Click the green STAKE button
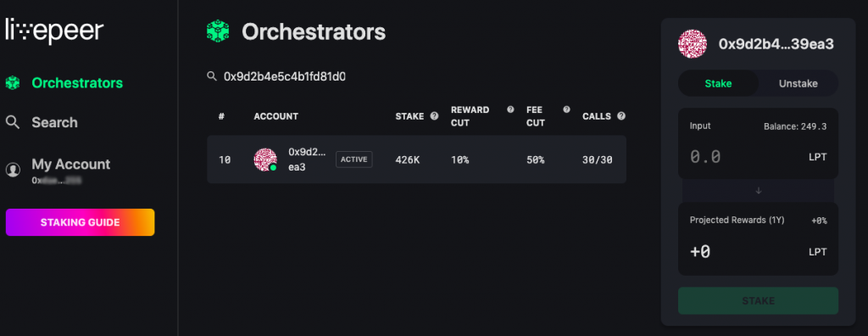 [x=758, y=301]
